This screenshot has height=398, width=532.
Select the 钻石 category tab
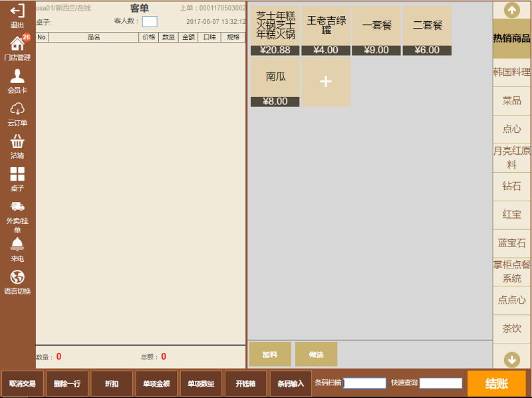[x=511, y=186]
